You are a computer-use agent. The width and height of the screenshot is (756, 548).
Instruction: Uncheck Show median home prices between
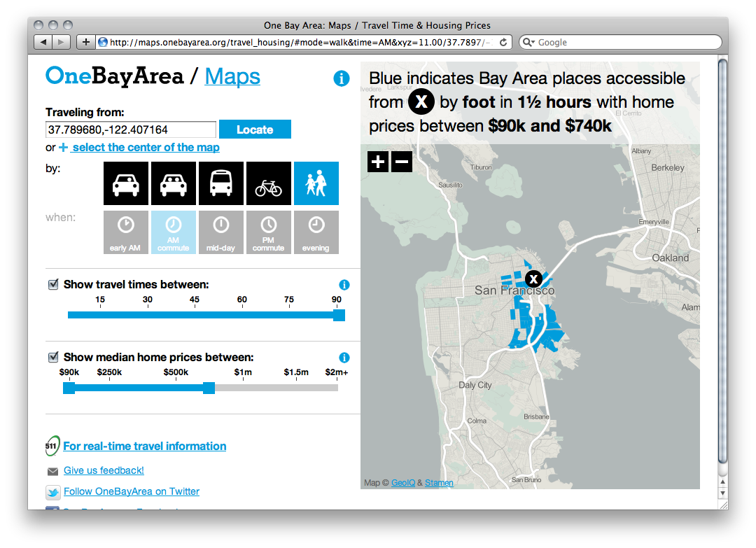(x=53, y=357)
